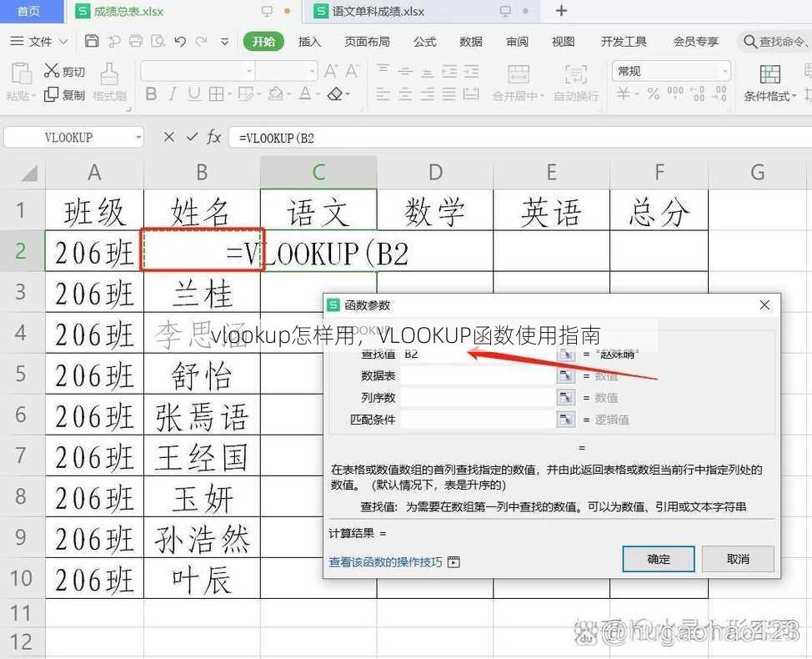Click the formula bar Confirm checkmark icon
The height and width of the screenshot is (659, 812).
point(192,138)
